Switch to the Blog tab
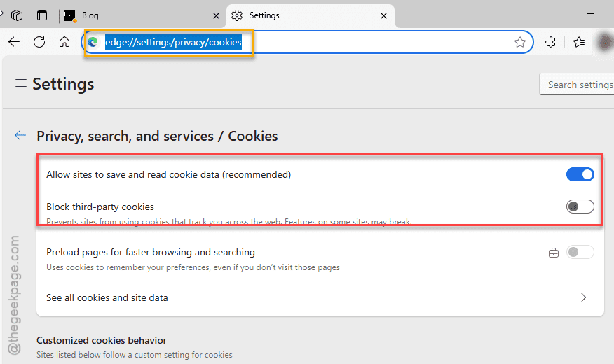 (137, 15)
